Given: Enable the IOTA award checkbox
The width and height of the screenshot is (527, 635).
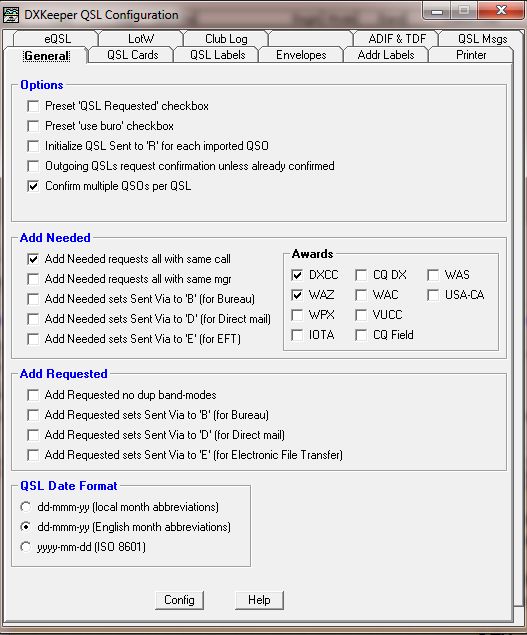Looking at the screenshot, I should 297,335.
